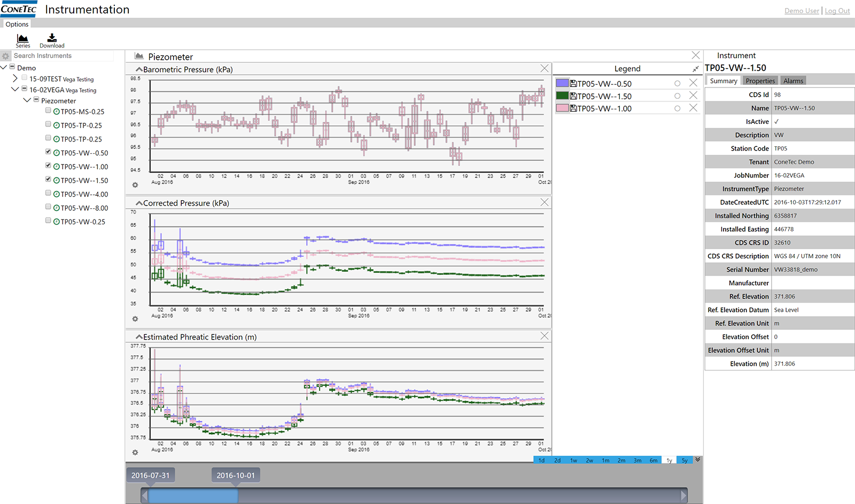The image size is (855, 504).
Task: Open gear settings under Corrected Pressure chart
Action: [x=135, y=319]
